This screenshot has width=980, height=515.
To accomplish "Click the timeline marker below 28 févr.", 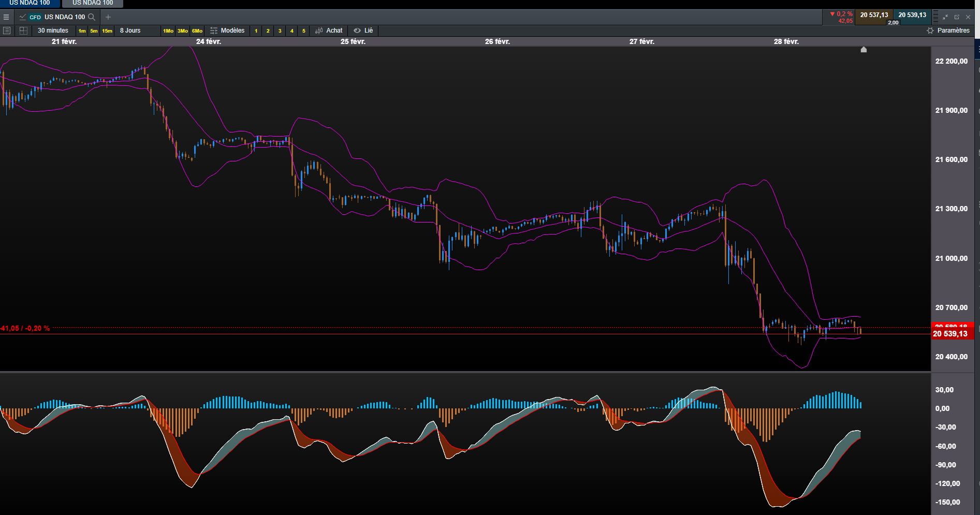I will [x=864, y=50].
